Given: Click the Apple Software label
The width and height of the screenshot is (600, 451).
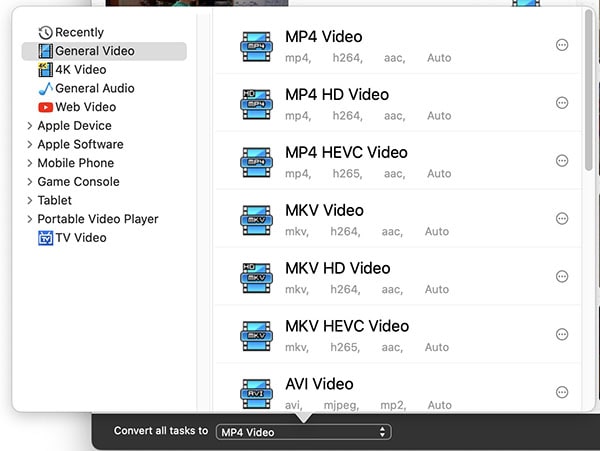Looking at the screenshot, I should click(x=80, y=145).
